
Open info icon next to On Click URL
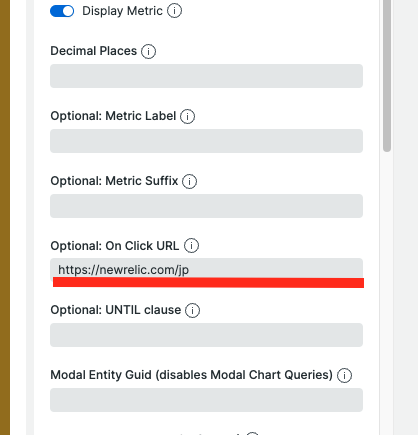coord(191,246)
